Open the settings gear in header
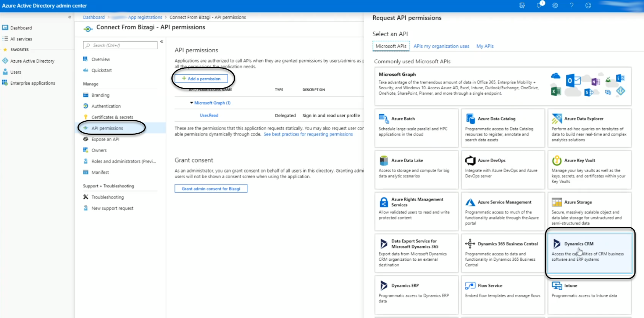644x318 pixels. click(x=555, y=5)
